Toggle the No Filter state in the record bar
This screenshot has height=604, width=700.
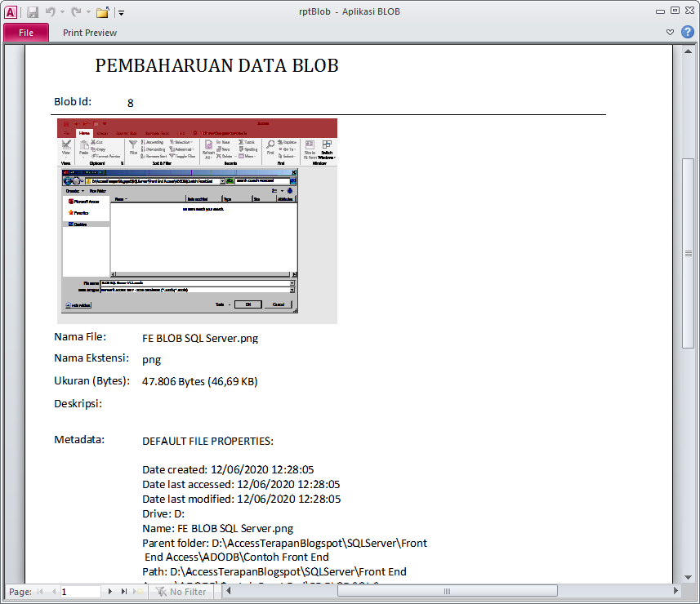point(183,591)
